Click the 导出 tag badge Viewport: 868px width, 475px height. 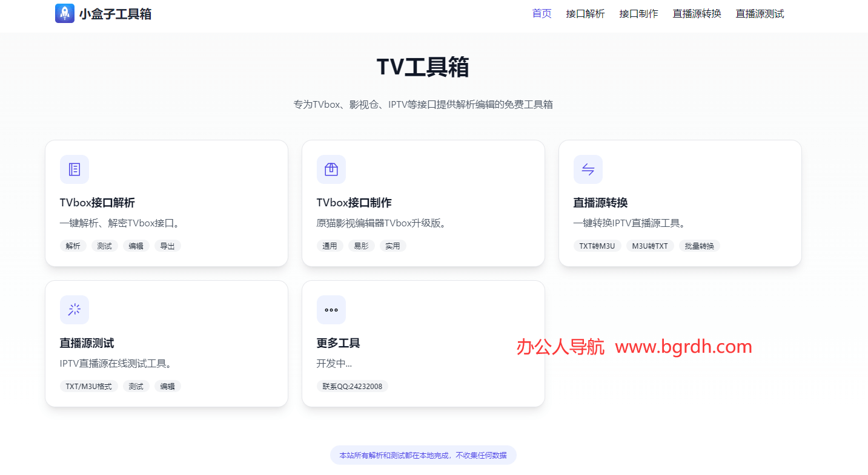pos(167,246)
